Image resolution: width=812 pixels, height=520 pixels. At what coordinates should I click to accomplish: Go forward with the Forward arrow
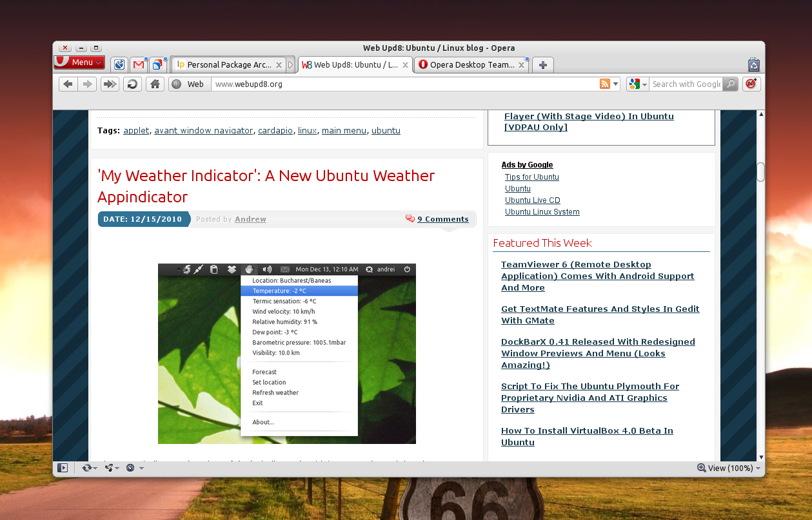coord(87,84)
